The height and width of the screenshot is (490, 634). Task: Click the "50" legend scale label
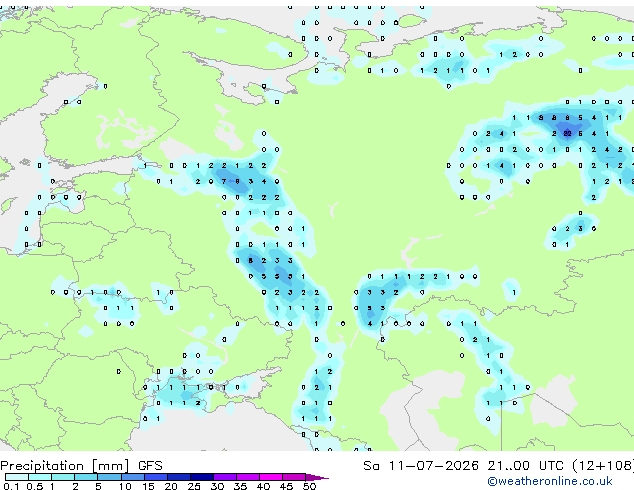click(310, 486)
